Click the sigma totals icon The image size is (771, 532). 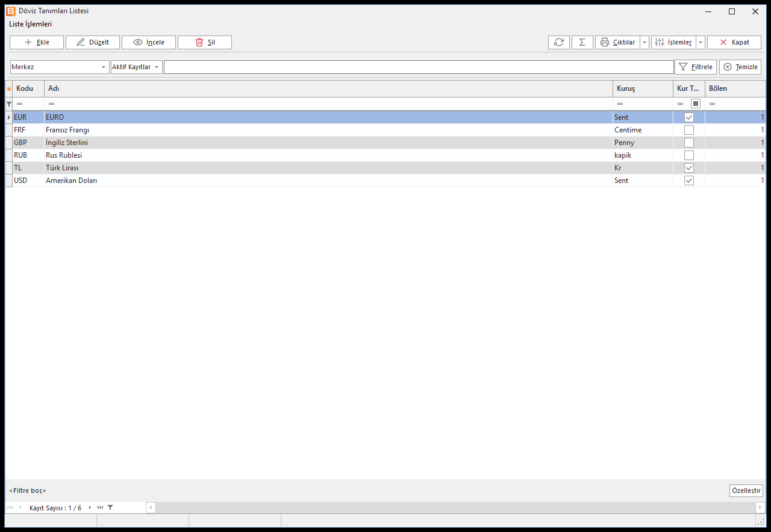[582, 42]
